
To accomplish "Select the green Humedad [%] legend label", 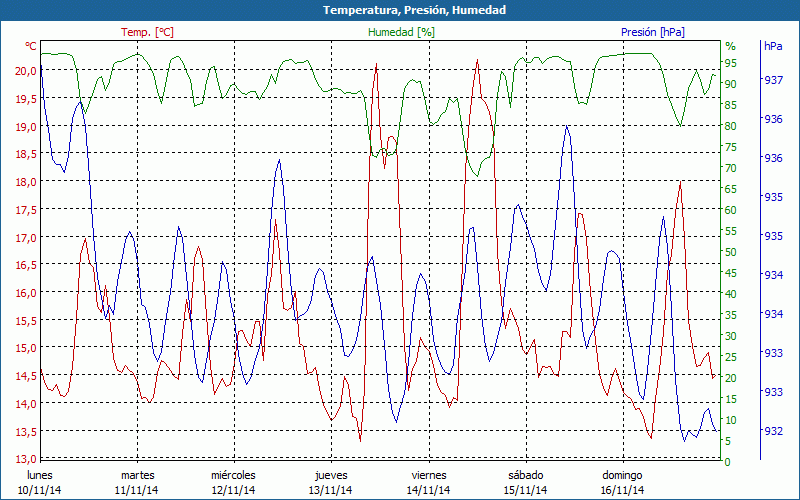I will (x=402, y=32).
